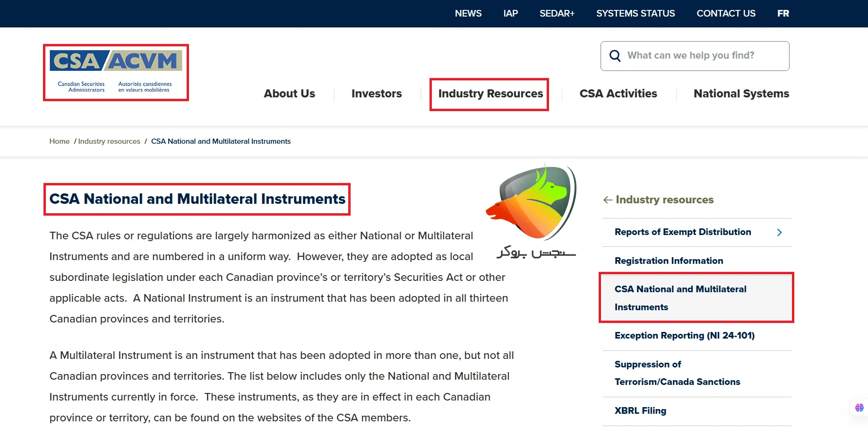Open Registration Information in the sidebar
Image resolution: width=868 pixels, height=427 pixels.
tap(669, 261)
